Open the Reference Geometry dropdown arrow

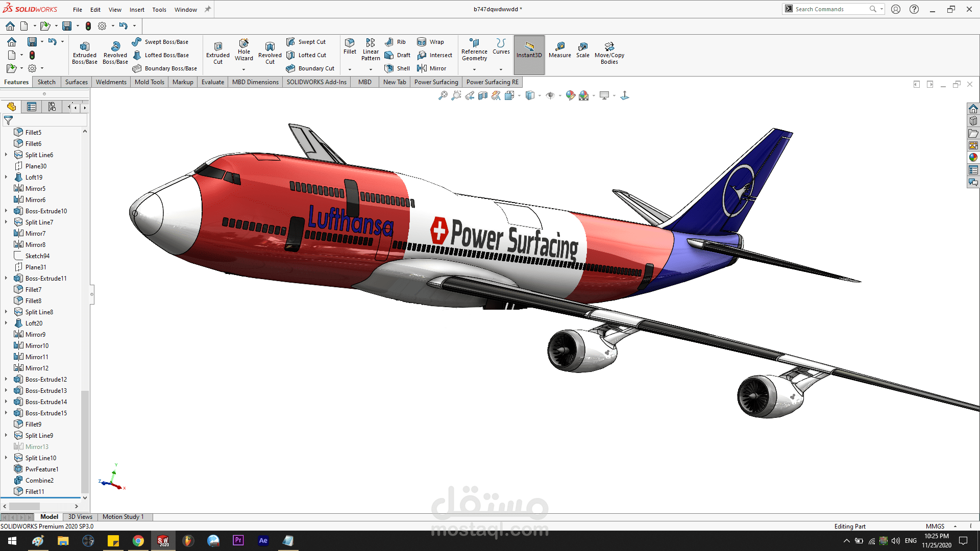tap(474, 69)
